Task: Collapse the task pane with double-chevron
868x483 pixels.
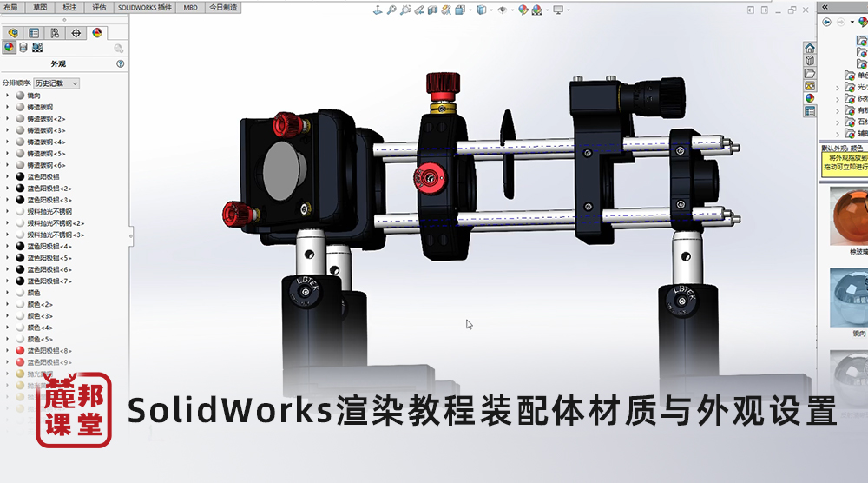Action: (x=825, y=7)
